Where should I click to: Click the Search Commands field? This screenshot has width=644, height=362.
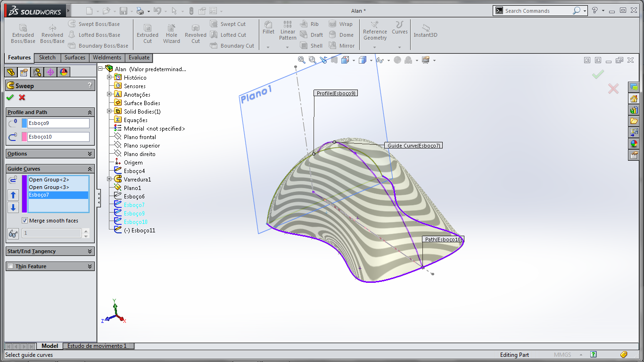tap(537, 11)
